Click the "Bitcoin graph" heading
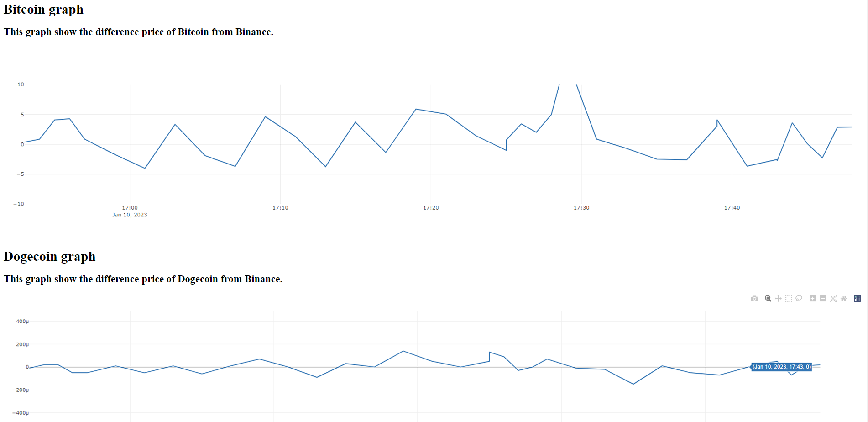 click(43, 9)
